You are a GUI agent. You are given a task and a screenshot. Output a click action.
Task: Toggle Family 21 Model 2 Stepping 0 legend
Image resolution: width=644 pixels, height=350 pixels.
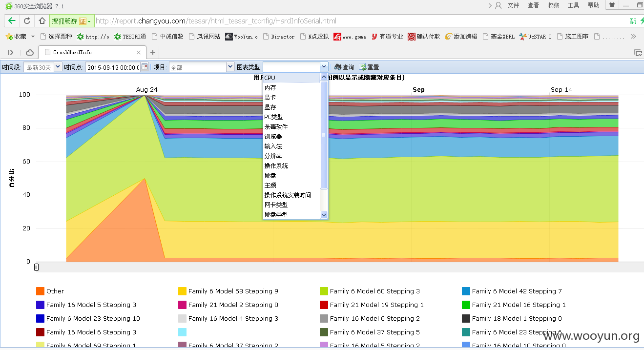coord(228,305)
